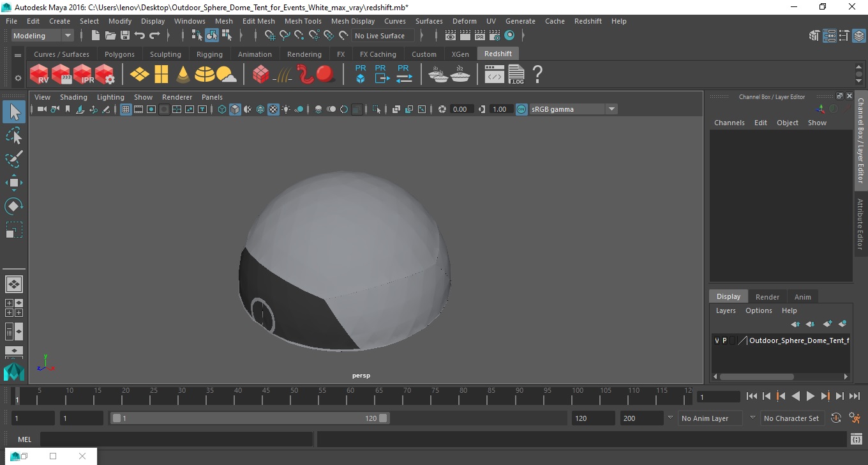Open shelf options gear menu
868x465 pixels.
pyautogui.click(x=18, y=78)
